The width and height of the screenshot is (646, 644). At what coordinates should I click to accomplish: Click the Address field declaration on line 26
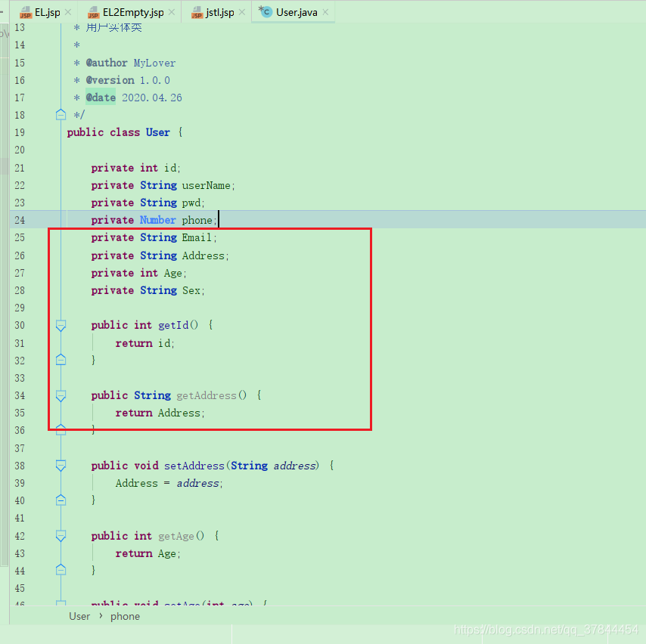pos(203,255)
